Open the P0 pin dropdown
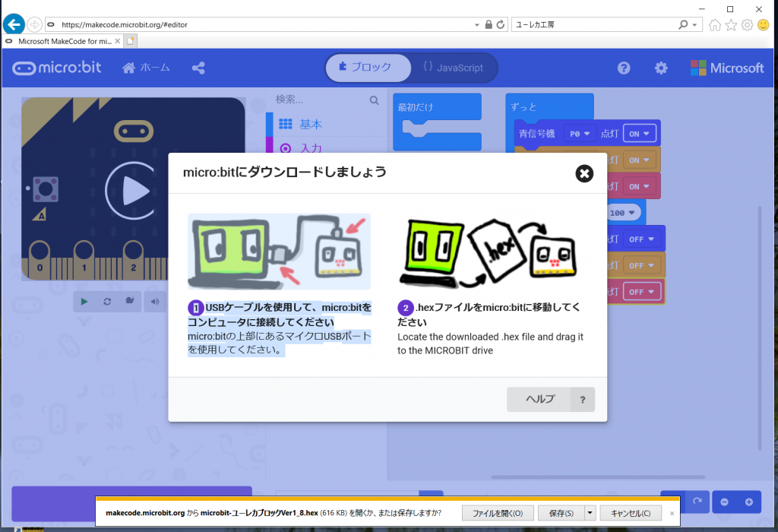 (x=580, y=134)
